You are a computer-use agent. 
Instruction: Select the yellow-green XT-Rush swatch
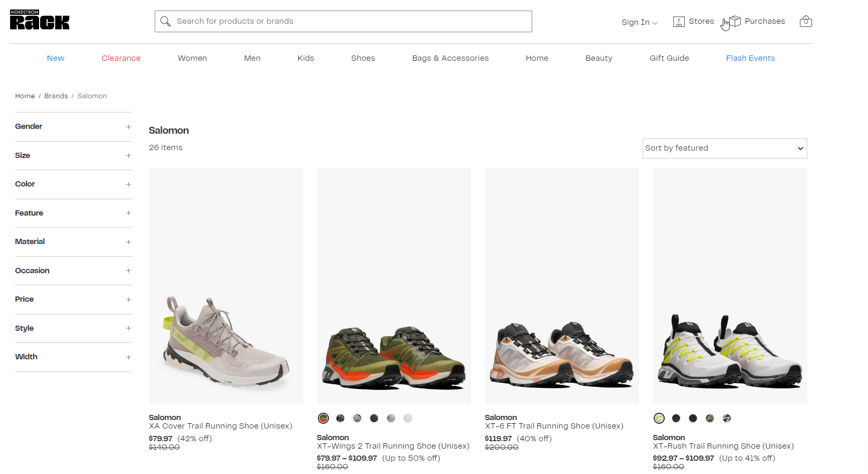click(x=659, y=419)
